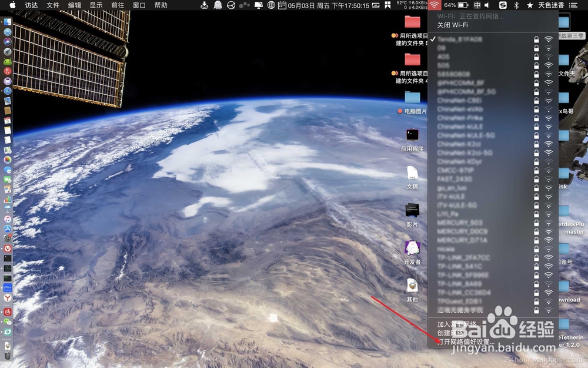
Task: Click the calendar icon beside the date
Action: [x=282, y=5]
